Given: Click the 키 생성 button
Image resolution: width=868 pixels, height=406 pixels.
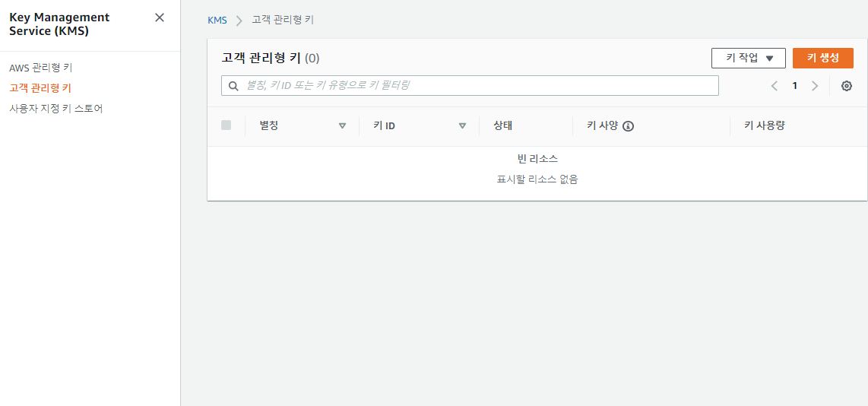Looking at the screenshot, I should [822, 58].
